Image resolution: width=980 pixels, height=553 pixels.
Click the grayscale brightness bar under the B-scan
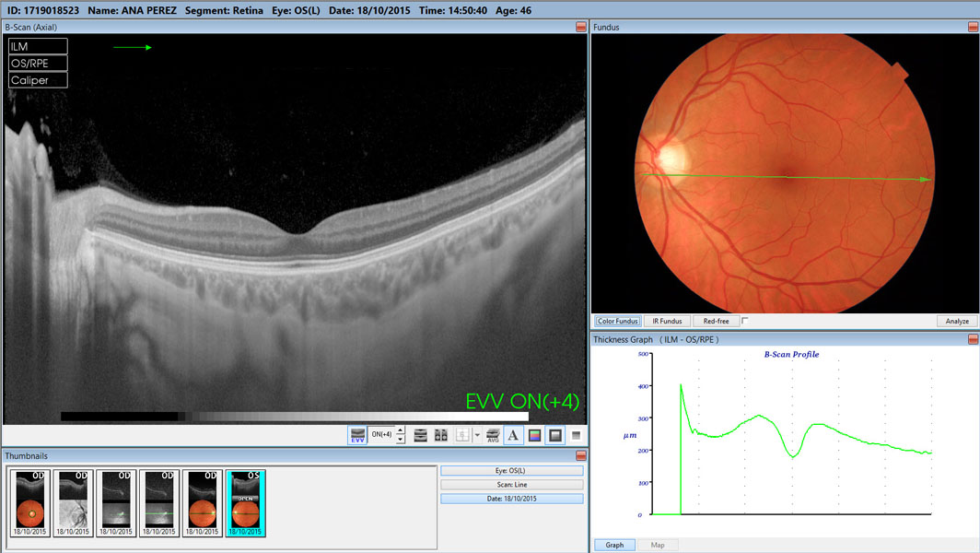(x=295, y=417)
